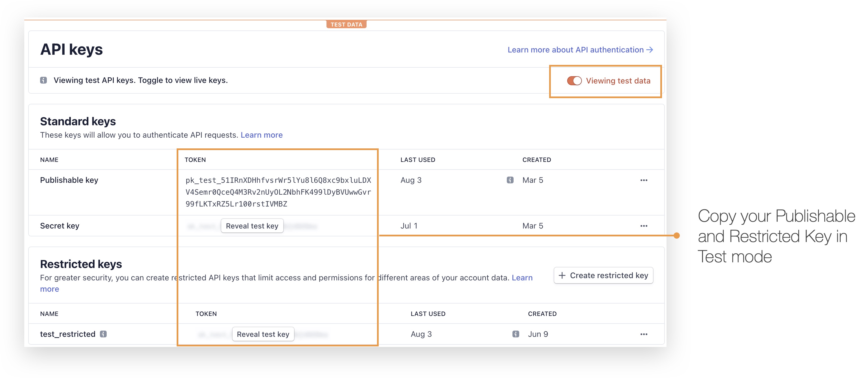This screenshot has width=868, height=378.
Task: Click Learn more under Standard keys
Action: coord(262,135)
